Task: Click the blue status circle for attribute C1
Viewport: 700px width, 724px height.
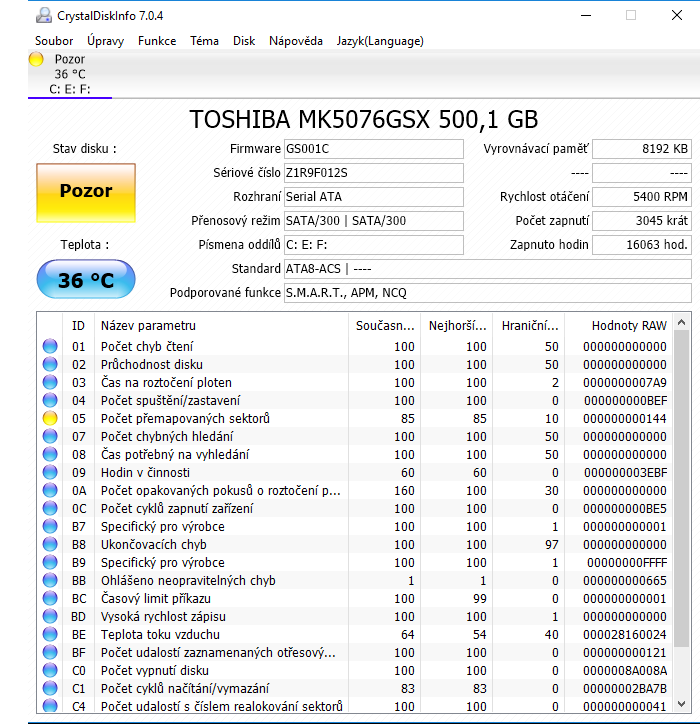Action: pos(50,688)
